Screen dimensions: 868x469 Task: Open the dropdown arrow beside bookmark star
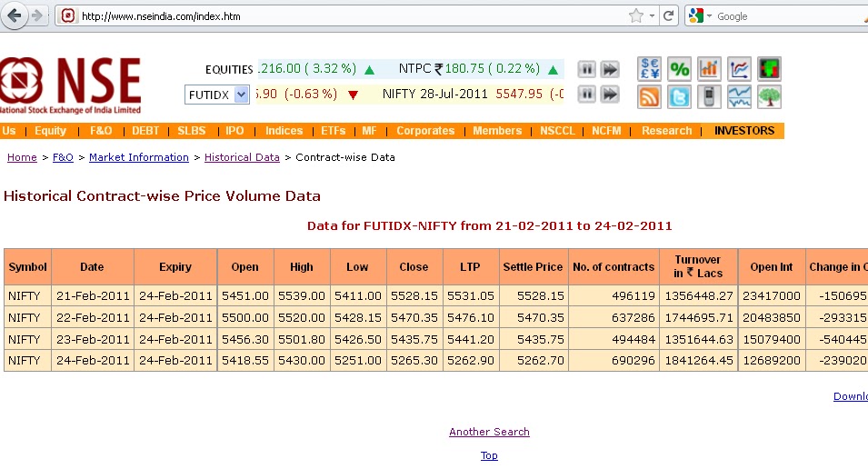pos(652,16)
